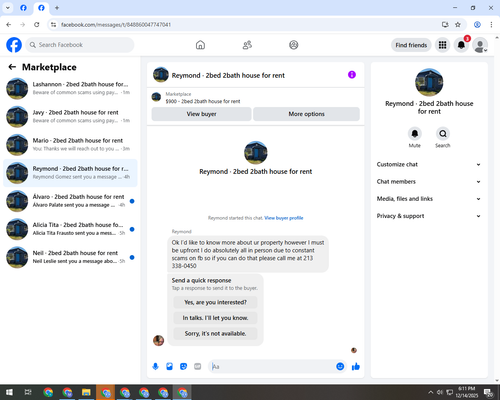Switch to the first Facebook browser tab
This screenshot has width=500, height=400.
pyautogui.click(x=23, y=8)
